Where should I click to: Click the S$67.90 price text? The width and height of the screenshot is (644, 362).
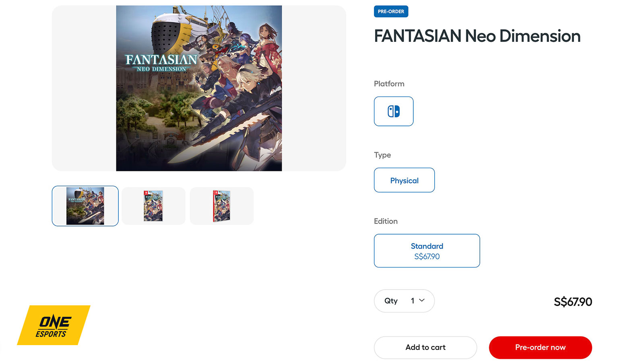tap(572, 302)
